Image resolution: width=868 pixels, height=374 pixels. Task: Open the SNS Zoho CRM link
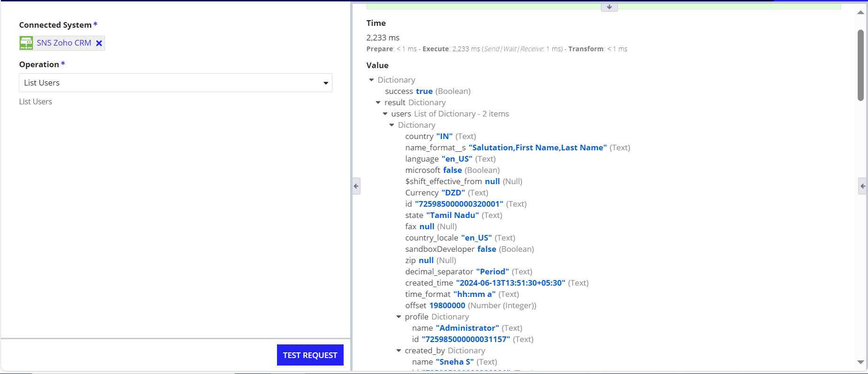[x=64, y=43]
